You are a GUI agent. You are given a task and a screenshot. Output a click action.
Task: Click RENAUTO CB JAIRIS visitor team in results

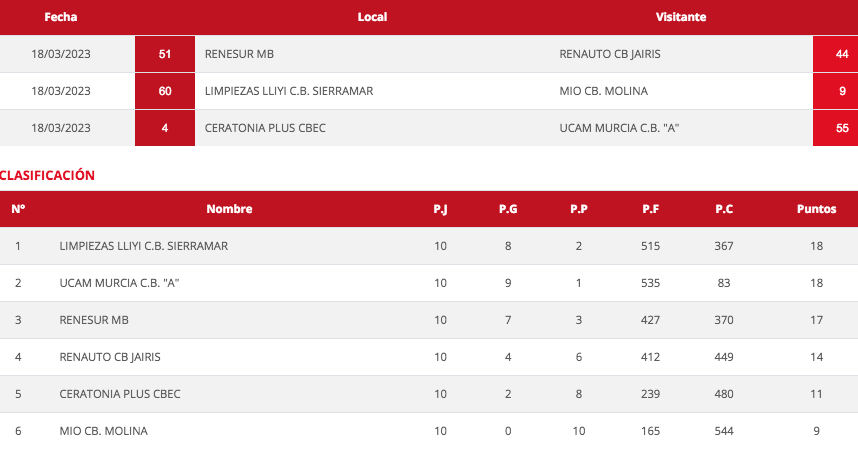(x=610, y=54)
